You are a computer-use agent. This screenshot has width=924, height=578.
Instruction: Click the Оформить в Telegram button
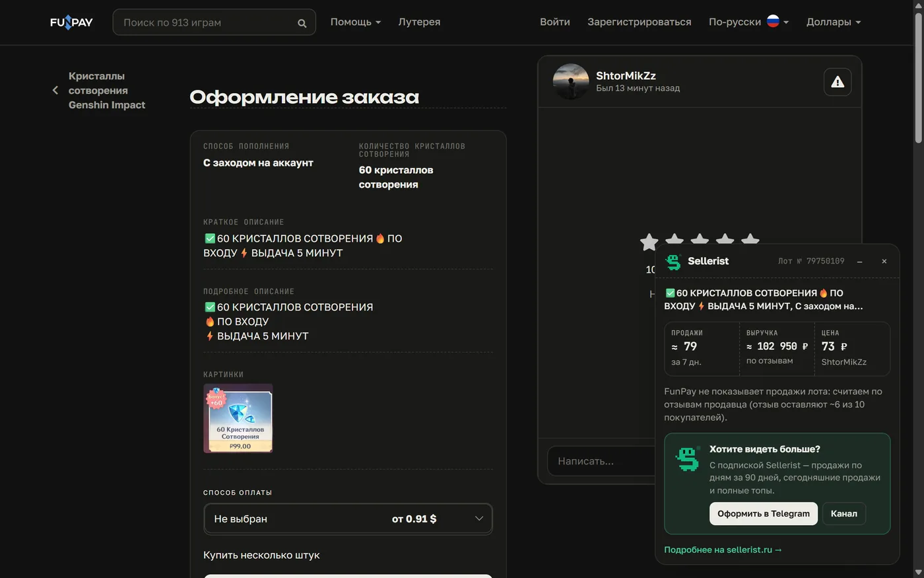coord(764,514)
